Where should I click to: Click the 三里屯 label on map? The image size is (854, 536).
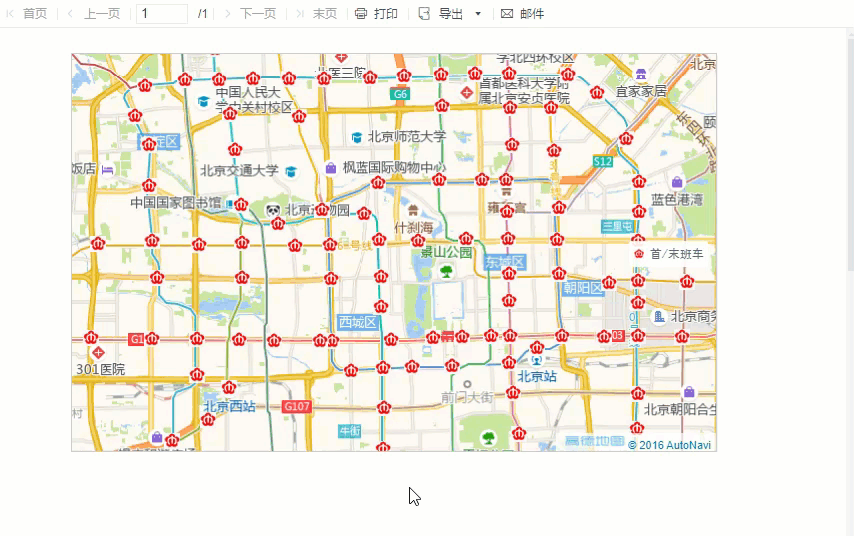[x=618, y=226]
